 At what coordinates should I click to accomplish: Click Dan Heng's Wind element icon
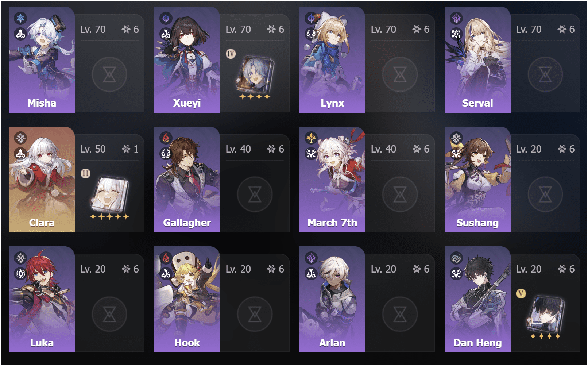click(456, 258)
